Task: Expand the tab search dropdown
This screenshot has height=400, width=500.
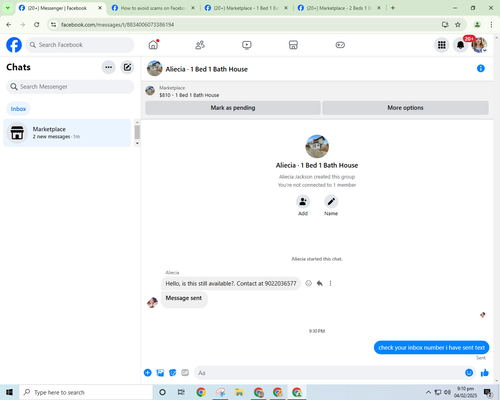Action: click(x=8, y=8)
